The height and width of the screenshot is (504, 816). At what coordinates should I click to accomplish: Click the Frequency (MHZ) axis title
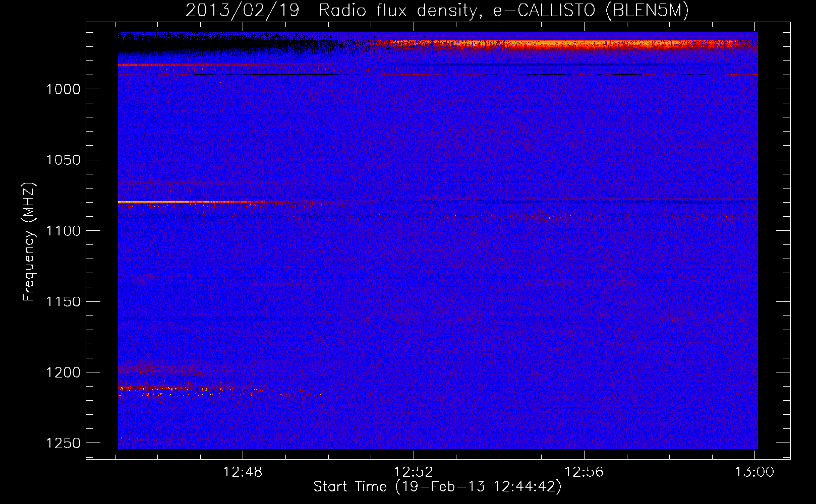pos(29,242)
